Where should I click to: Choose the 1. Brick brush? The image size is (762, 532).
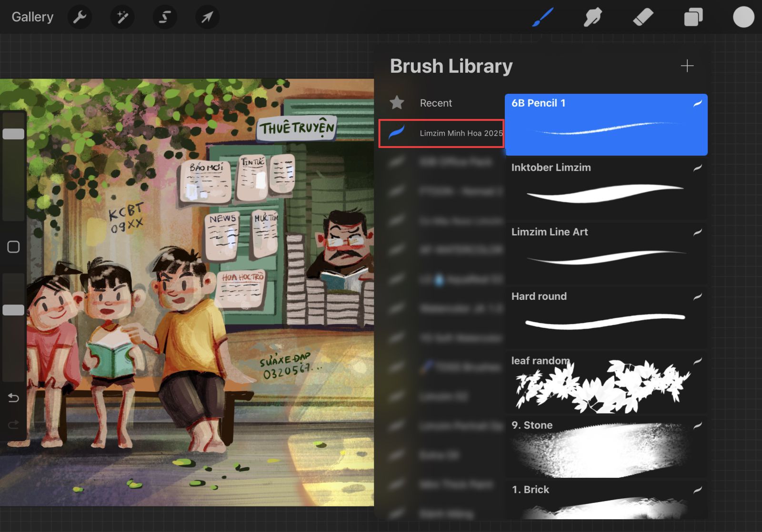(x=606, y=500)
